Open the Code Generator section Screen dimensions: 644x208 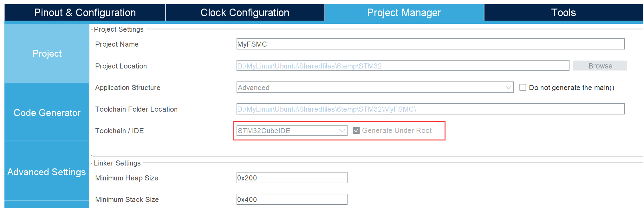(47, 113)
